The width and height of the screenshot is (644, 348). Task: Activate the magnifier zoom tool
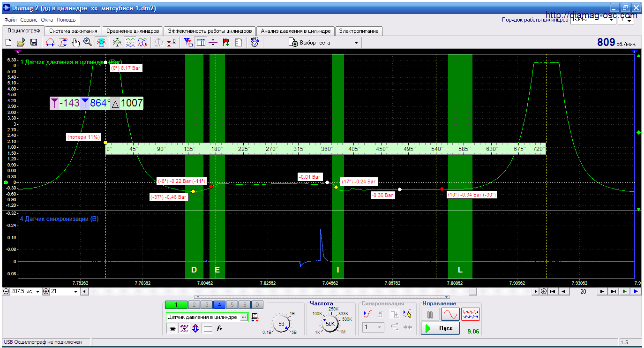[x=88, y=43]
